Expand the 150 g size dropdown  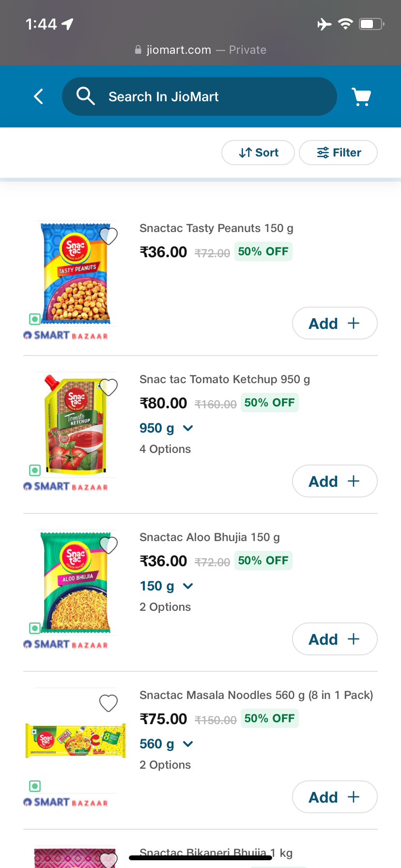(x=166, y=586)
